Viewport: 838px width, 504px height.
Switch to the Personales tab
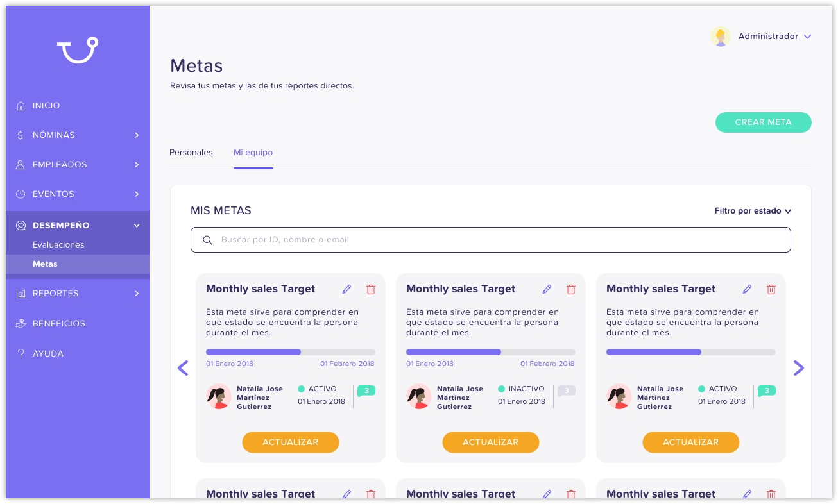191,153
